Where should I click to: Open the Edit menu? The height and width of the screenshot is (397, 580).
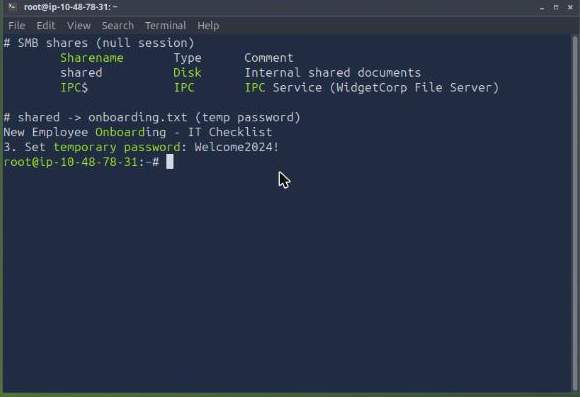coord(46,26)
